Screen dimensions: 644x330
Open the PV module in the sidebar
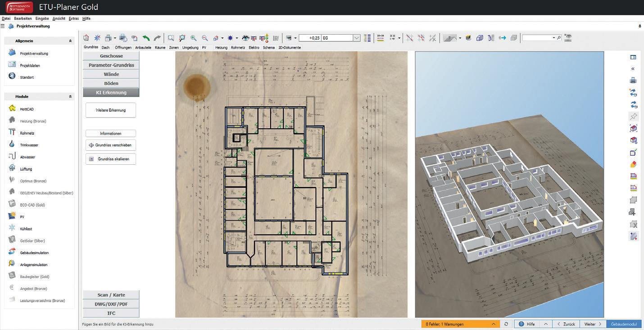click(x=22, y=217)
